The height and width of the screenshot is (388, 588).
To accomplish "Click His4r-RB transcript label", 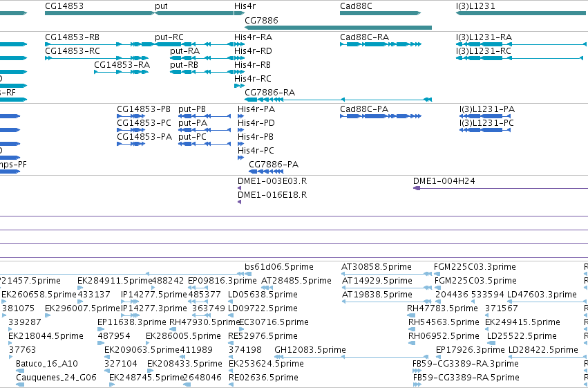I will click(252, 65).
